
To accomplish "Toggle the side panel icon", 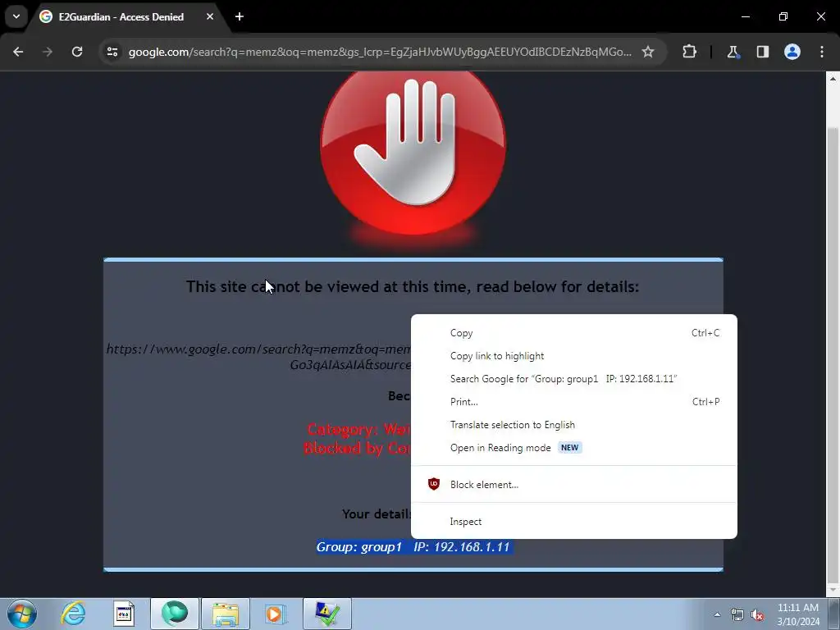I will click(763, 52).
